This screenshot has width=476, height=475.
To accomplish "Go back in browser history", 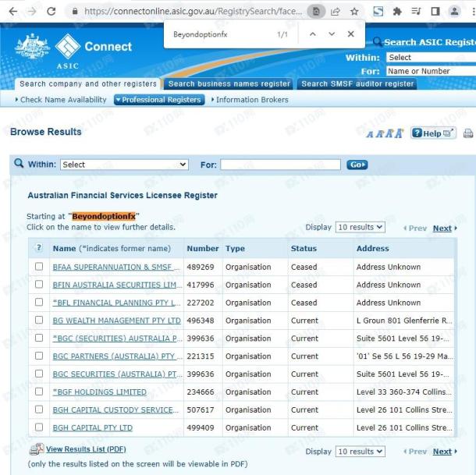I will click(13, 12).
